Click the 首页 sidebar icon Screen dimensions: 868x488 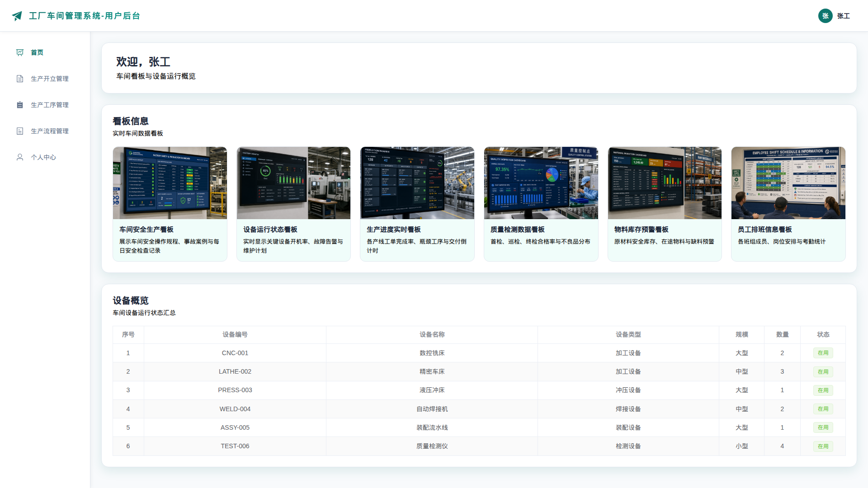pos(20,52)
